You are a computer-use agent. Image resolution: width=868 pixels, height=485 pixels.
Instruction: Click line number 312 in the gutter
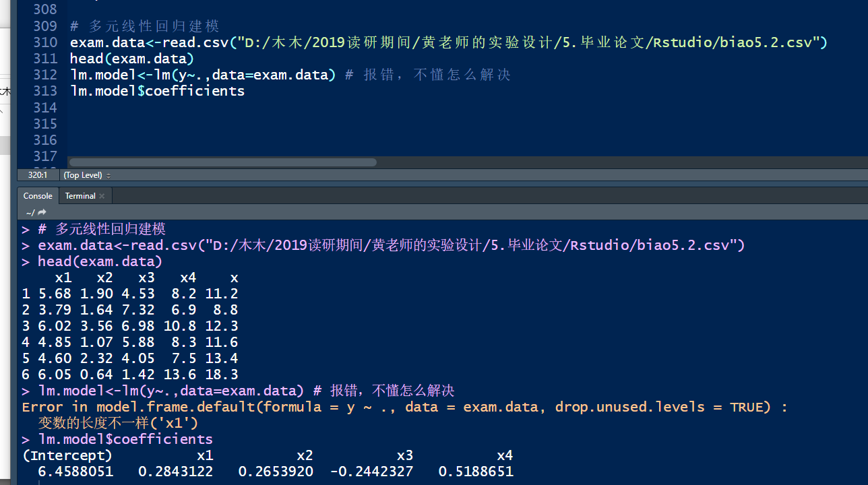(x=45, y=75)
